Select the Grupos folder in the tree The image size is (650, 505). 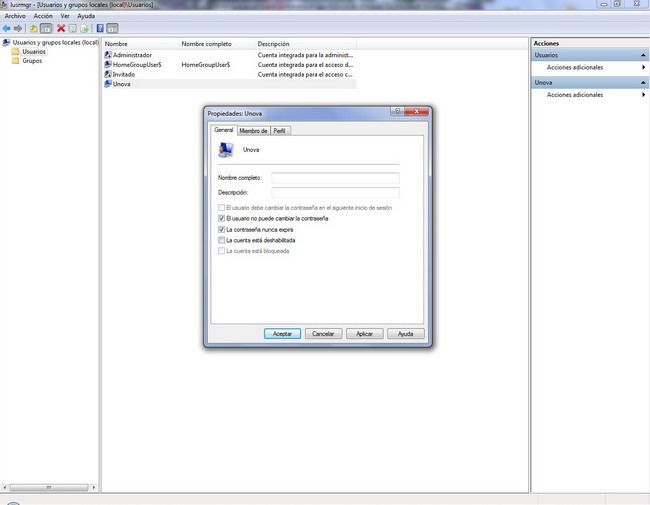click(31, 61)
